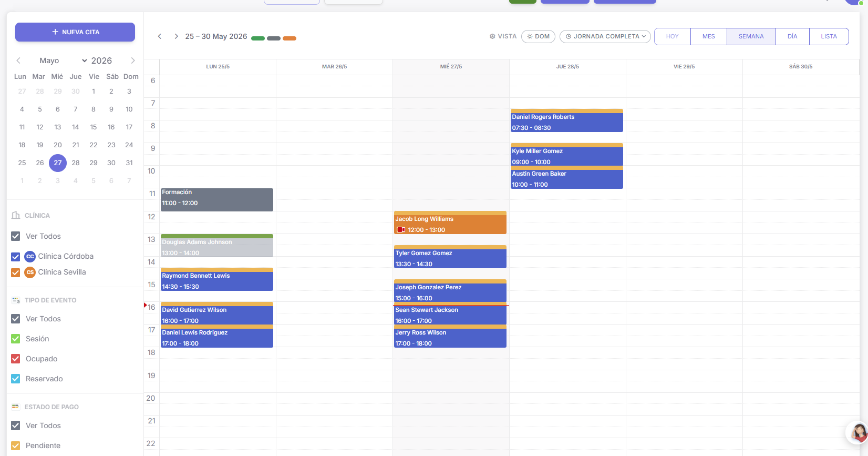This screenshot has height=456, width=868.
Task: Open the Formación event on Monday
Action: coord(217,200)
